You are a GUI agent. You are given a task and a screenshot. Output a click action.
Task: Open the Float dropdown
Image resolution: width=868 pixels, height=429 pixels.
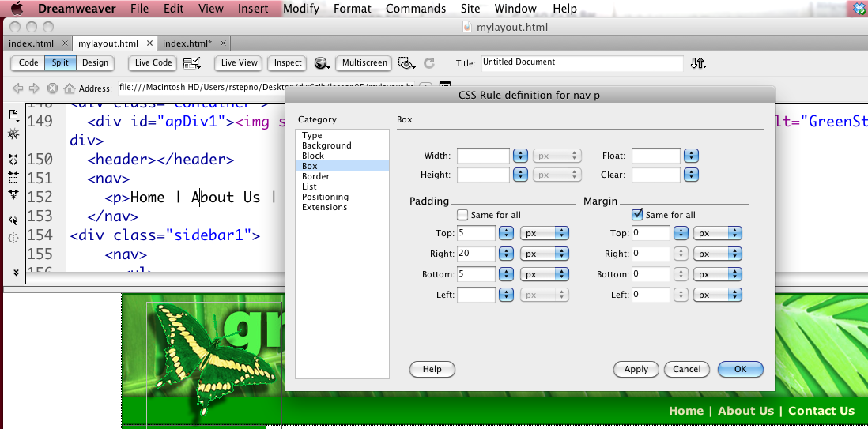click(691, 156)
